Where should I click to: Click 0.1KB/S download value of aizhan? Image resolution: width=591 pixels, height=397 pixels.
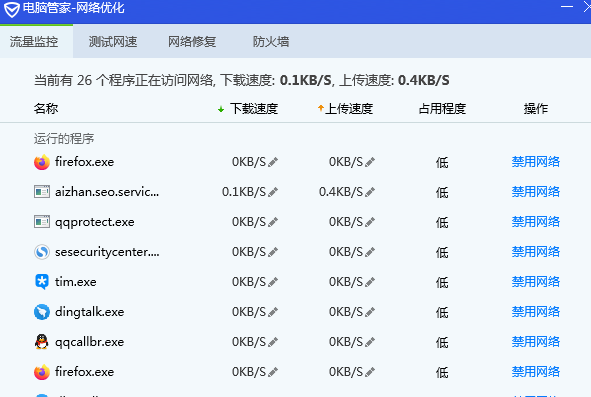tap(244, 192)
